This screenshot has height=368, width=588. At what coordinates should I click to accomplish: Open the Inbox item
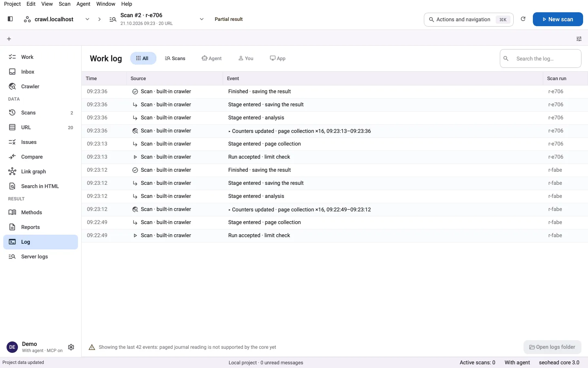coord(40,72)
